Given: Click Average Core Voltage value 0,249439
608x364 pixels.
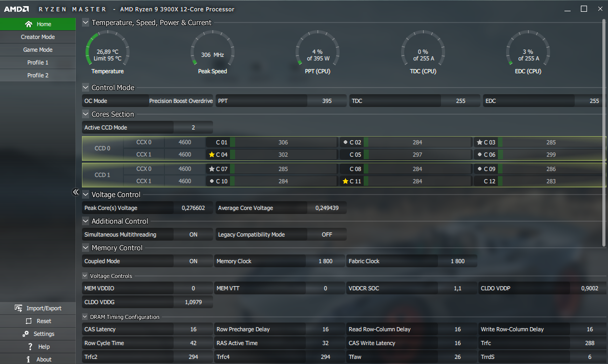Looking at the screenshot, I should click(x=327, y=208).
